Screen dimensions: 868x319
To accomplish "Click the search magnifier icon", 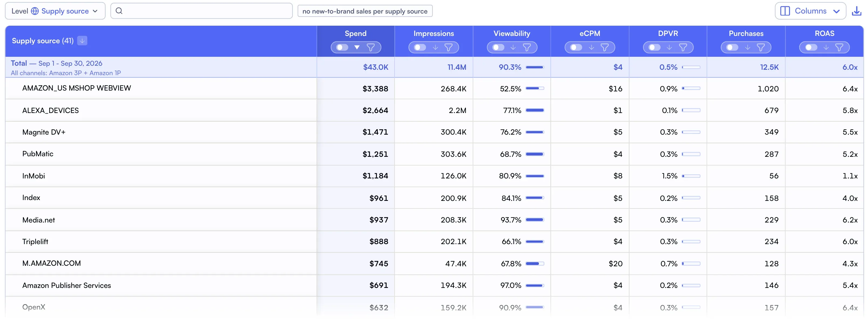I will tap(119, 11).
